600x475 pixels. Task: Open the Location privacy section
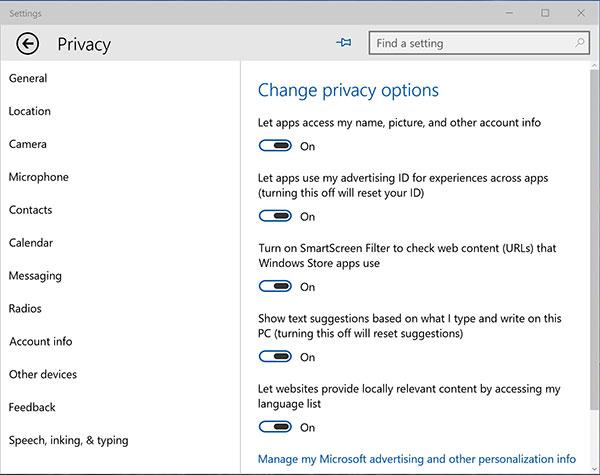coord(29,111)
